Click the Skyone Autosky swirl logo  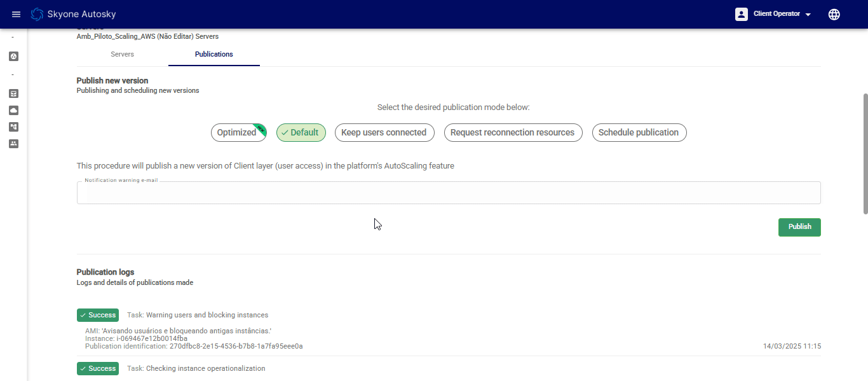[37, 14]
